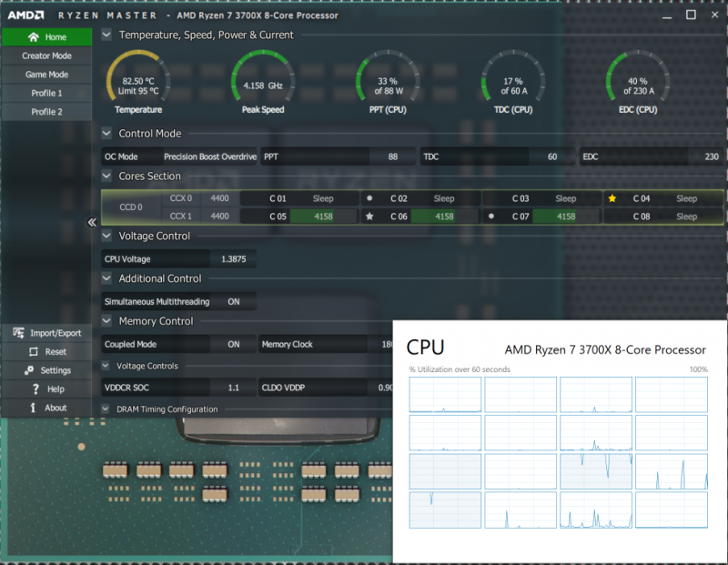Image resolution: width=728 pixels, height=565 pixels.
Task: Select sleeping core C 01
Action: pyautogui.click(x=299, y=198)
